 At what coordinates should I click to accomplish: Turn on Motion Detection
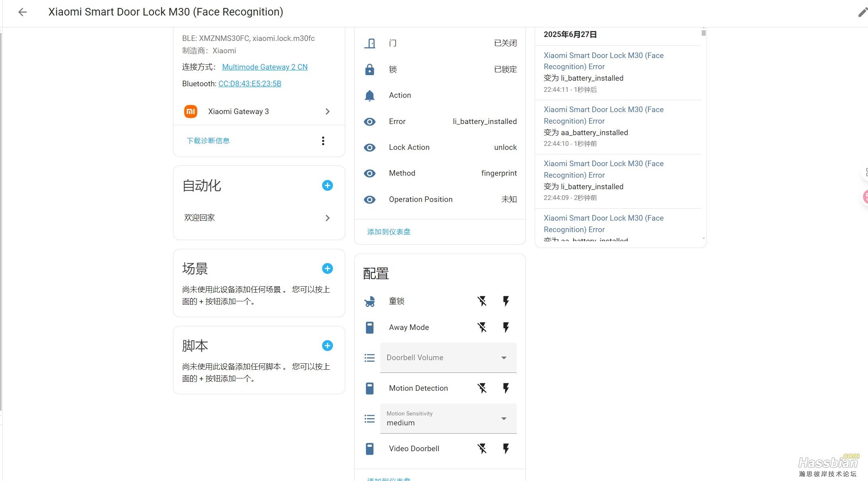[506, 388]
